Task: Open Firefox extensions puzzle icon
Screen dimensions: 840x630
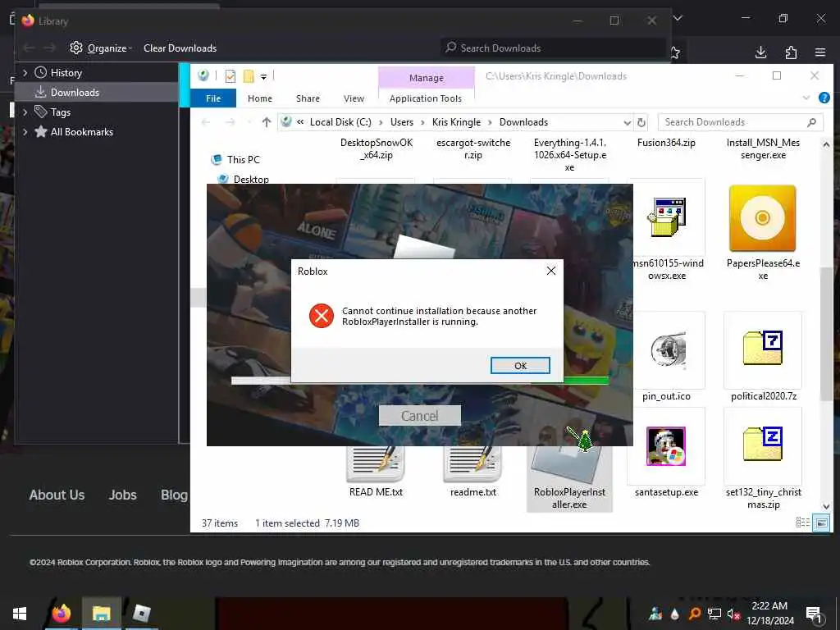Action: pyautogui.click(x=791, y=52)
